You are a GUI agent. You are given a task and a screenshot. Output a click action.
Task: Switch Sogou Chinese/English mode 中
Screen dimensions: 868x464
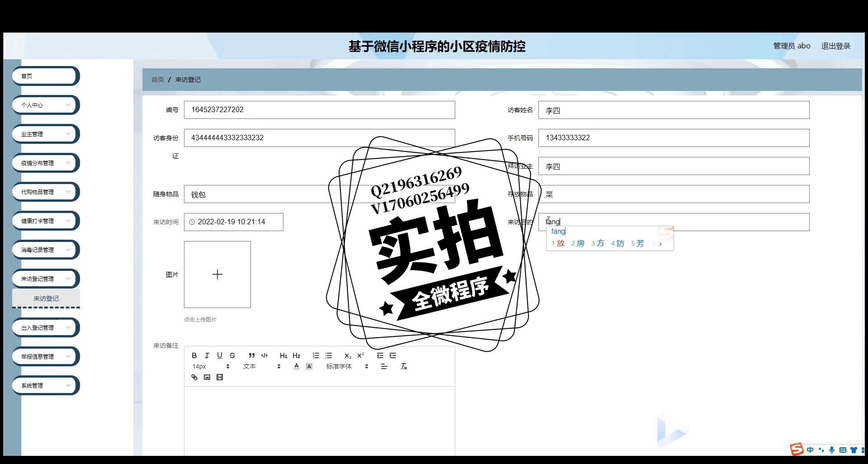point(810,450)
